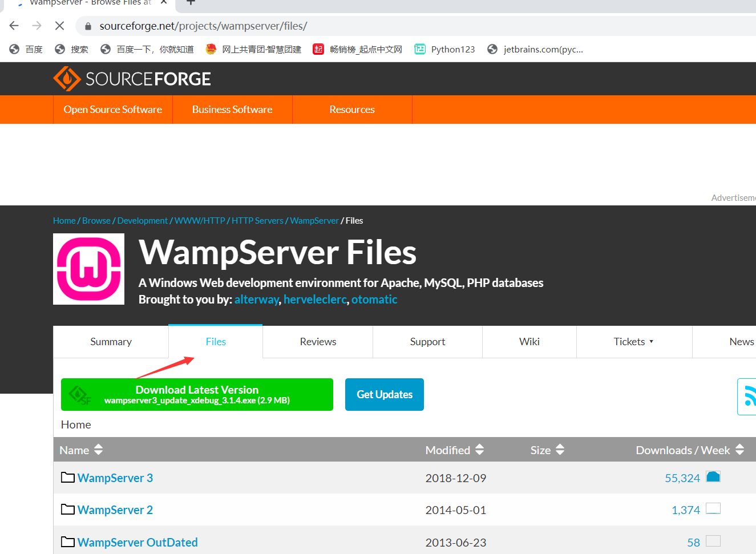Click the pink WampServer project logo
Image resolution: width=756 pixels, height=554 pixels.
[x=88, y=269]
